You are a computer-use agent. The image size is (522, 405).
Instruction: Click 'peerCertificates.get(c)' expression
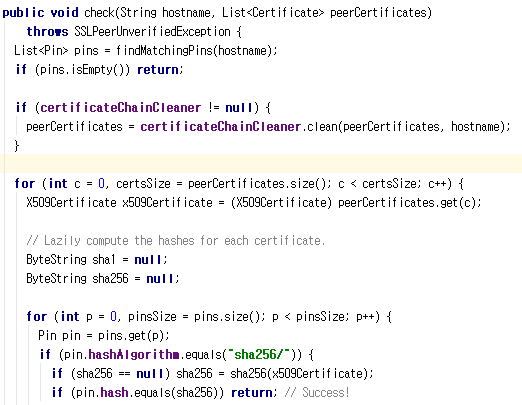tap(408, 203)
